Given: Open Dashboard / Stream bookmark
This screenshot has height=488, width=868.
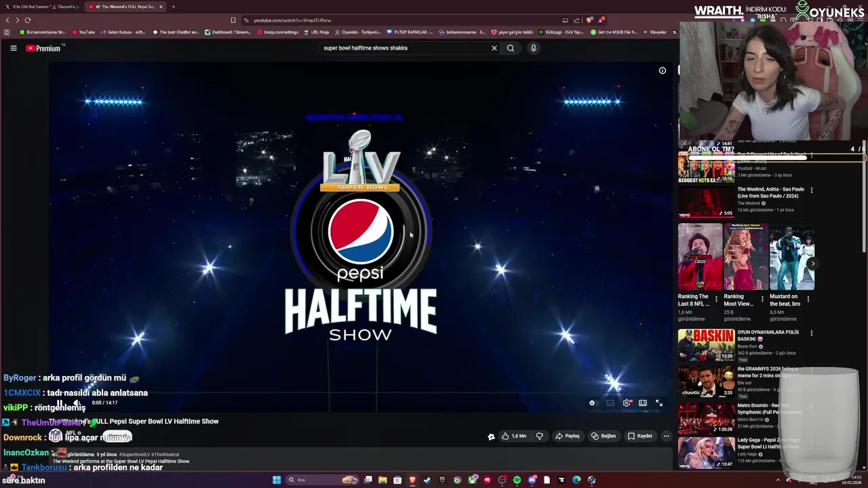Looking at the screenshot, I should tap(229, 32).
